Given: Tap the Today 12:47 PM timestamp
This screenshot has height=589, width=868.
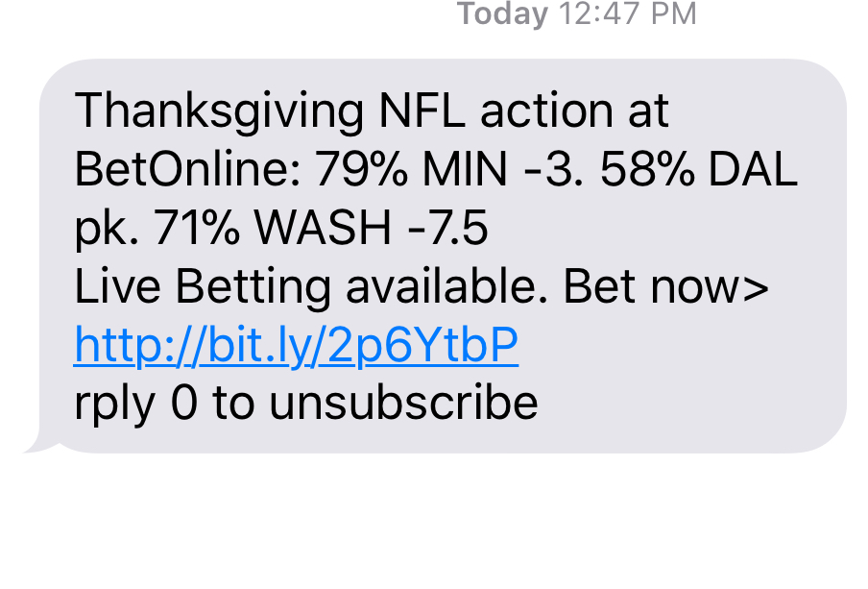Looking at the screenshot, I should coord(576,13).
